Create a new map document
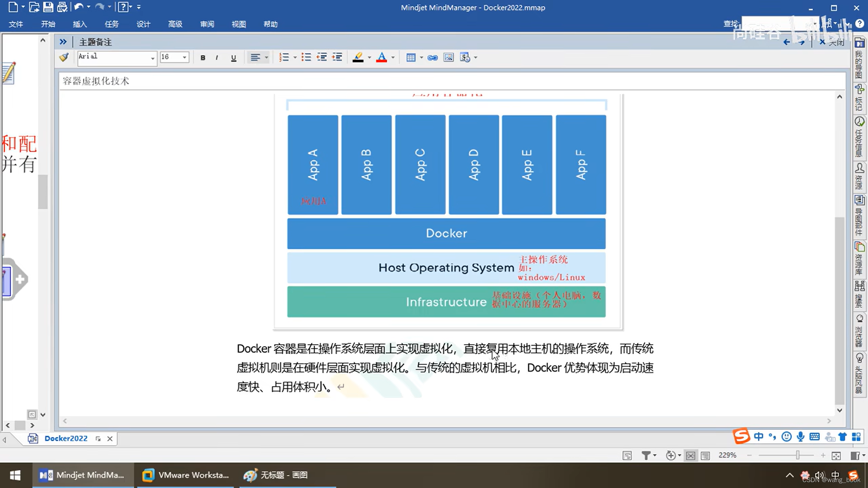This screenshot has width=868, height=488. 13,7
